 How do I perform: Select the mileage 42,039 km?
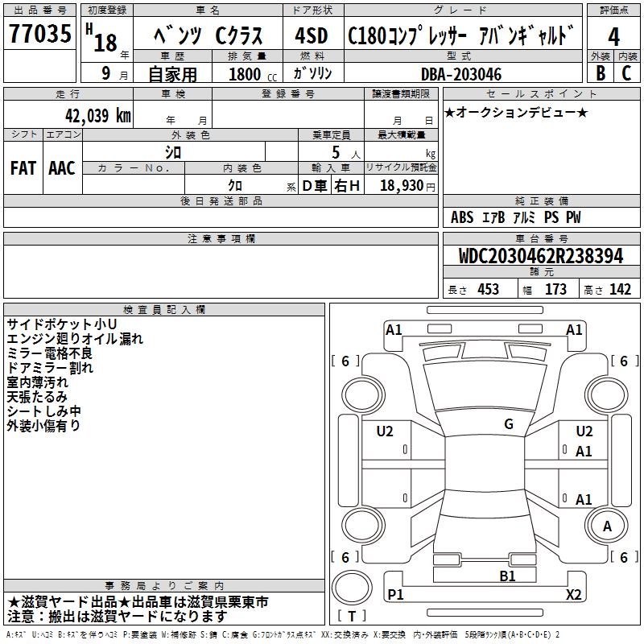click(97, 116)
